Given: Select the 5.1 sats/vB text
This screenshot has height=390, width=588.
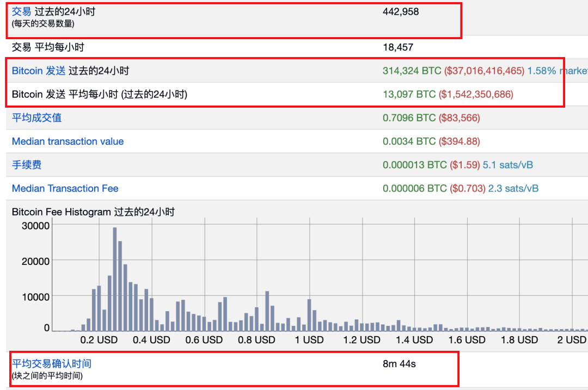Looking at the screenshot, I should click(508, 165).
